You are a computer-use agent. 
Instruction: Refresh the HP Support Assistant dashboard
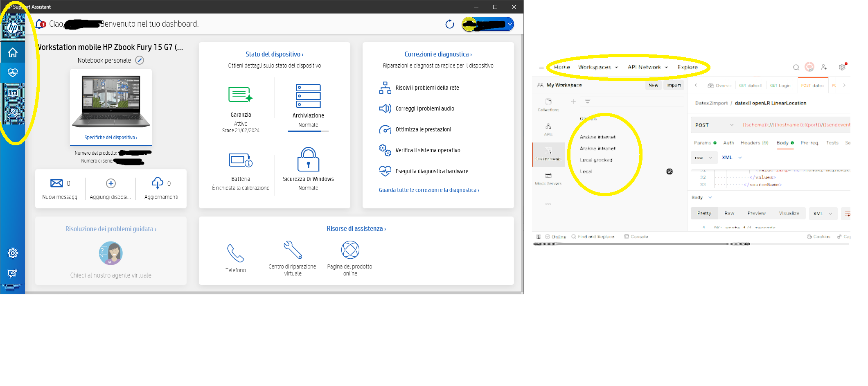pos(449,24)
